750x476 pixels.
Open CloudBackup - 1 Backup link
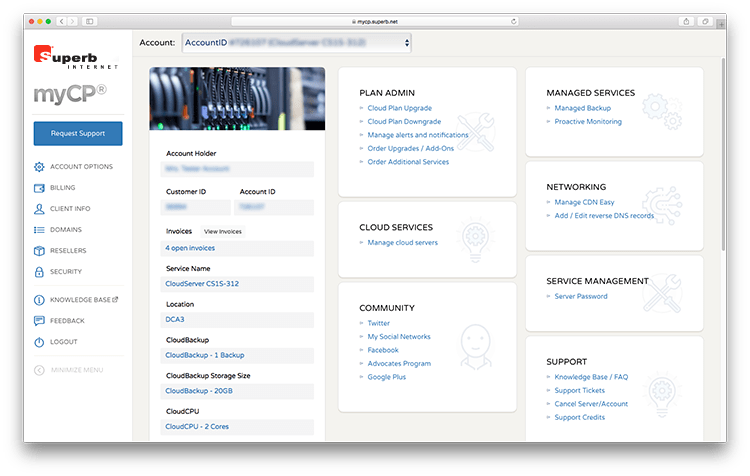pos(205,355)
